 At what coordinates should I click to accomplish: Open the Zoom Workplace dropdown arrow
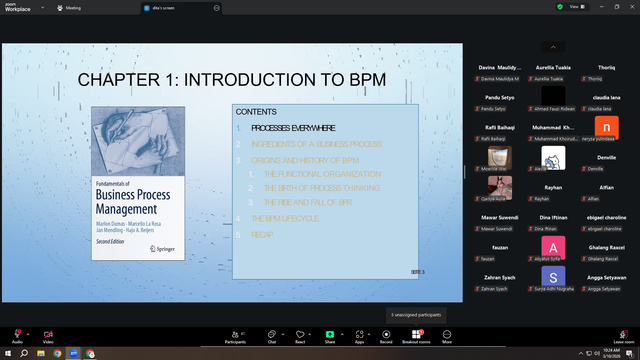[x=42, y=8]
